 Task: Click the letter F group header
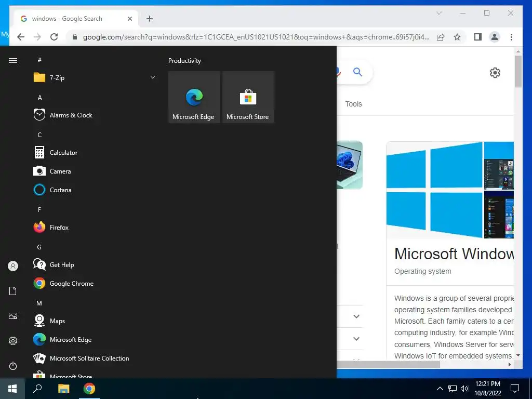39,210
